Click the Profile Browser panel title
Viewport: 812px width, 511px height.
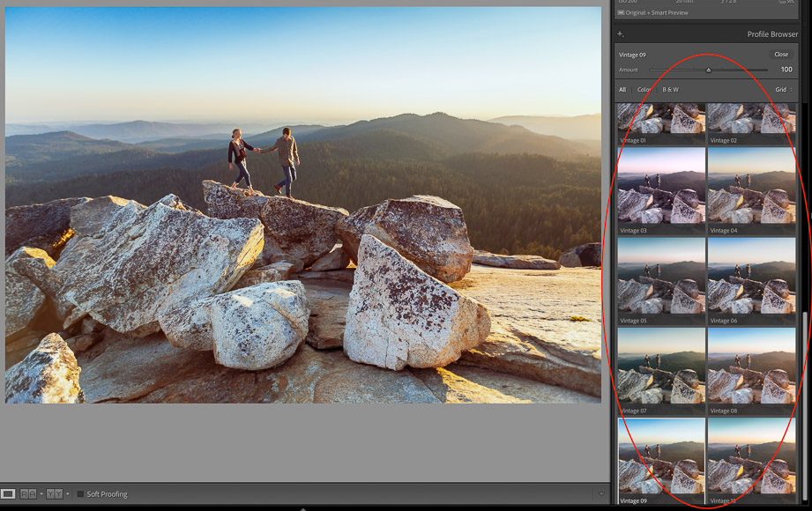coord(772,34)
